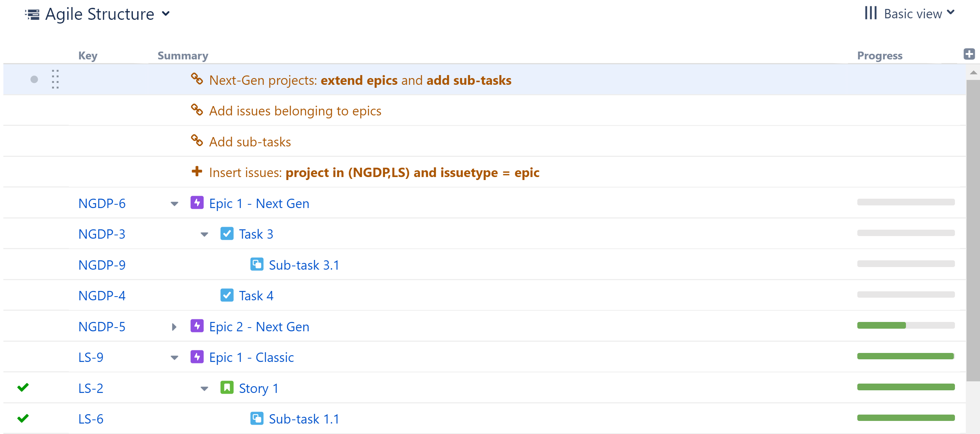
Task: Click the Summary column header
Action: 182,55
